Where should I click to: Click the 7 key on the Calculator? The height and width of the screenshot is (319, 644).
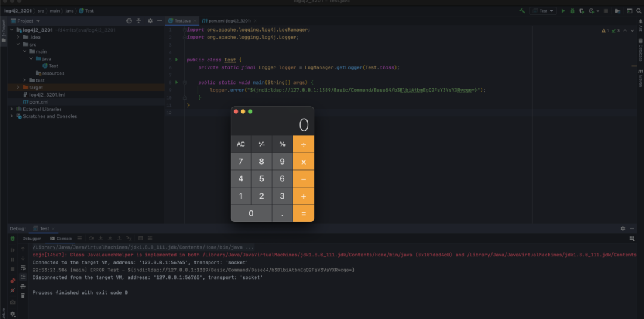pos(241,162)
